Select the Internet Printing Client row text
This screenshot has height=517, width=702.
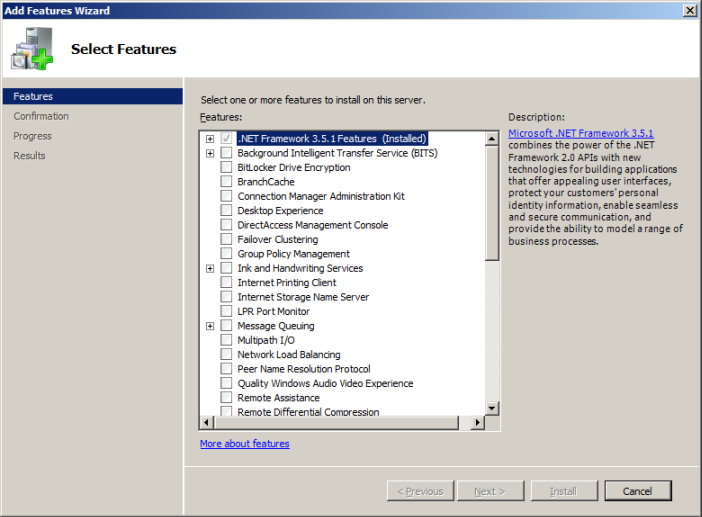point(287,282)
